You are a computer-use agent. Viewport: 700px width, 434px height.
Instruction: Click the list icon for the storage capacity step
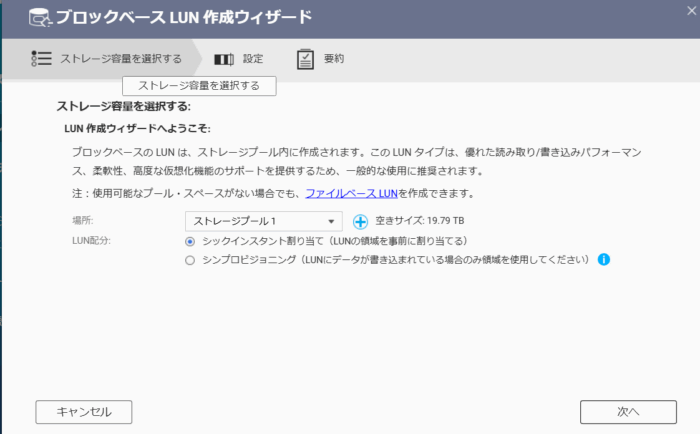click(41, 59)
